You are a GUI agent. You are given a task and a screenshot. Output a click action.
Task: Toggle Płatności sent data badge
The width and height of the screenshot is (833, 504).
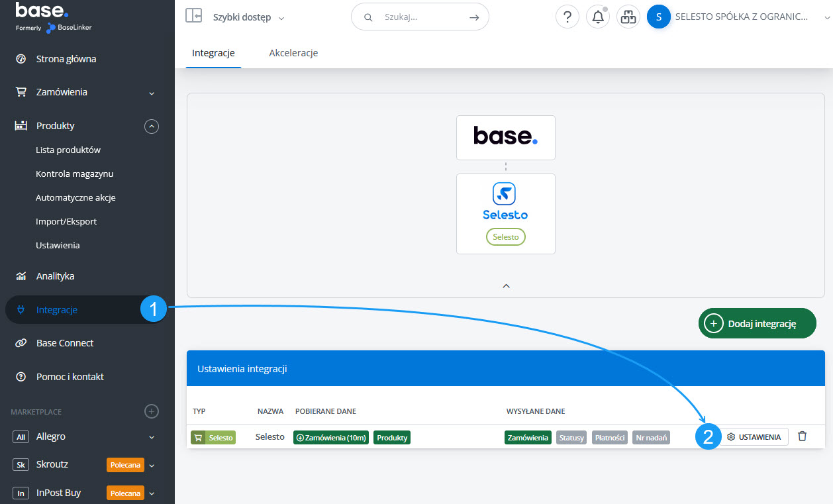609,438
